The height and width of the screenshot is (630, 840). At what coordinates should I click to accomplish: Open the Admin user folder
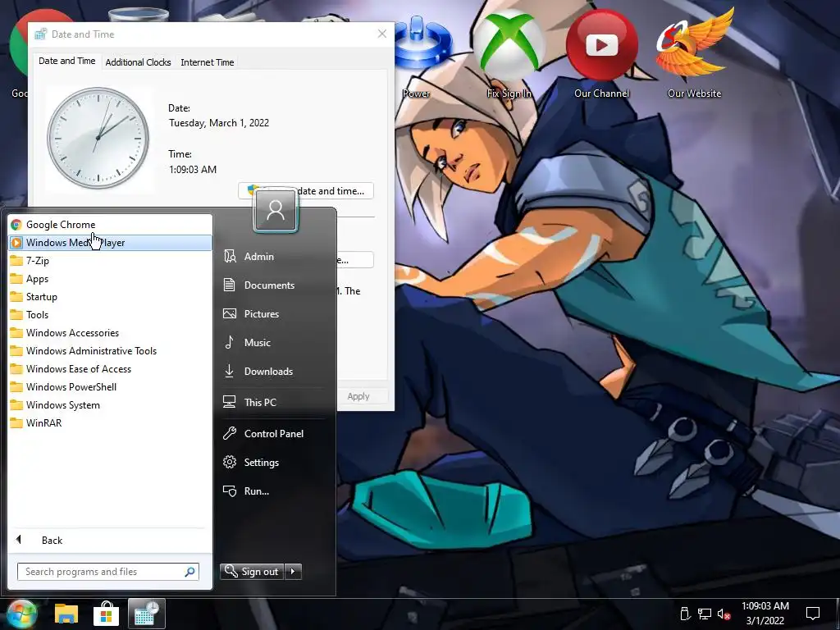(x=272, y=257)
